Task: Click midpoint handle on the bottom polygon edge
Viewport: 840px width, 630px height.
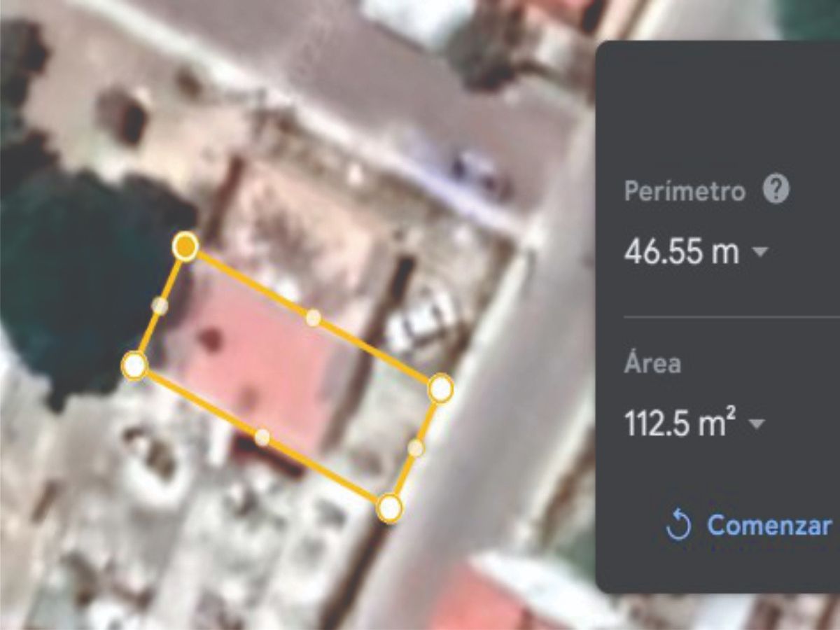Action: [x=262, y=437]
